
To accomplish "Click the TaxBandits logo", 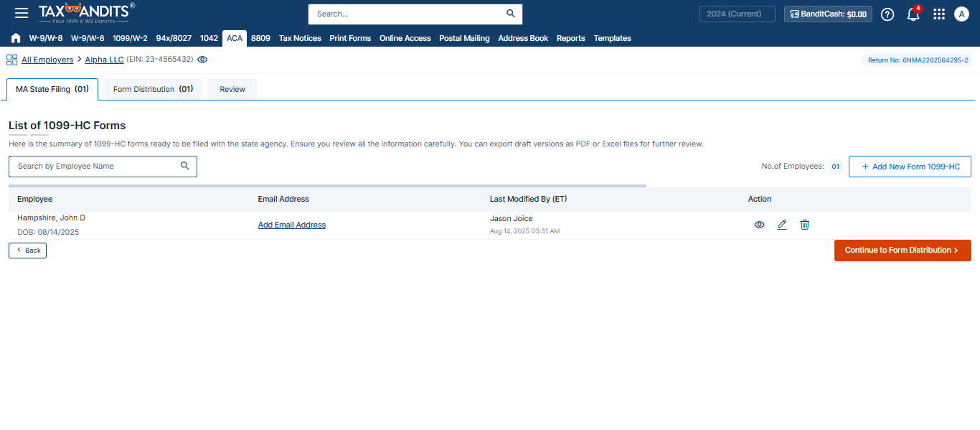I will (x=87, y=13).
